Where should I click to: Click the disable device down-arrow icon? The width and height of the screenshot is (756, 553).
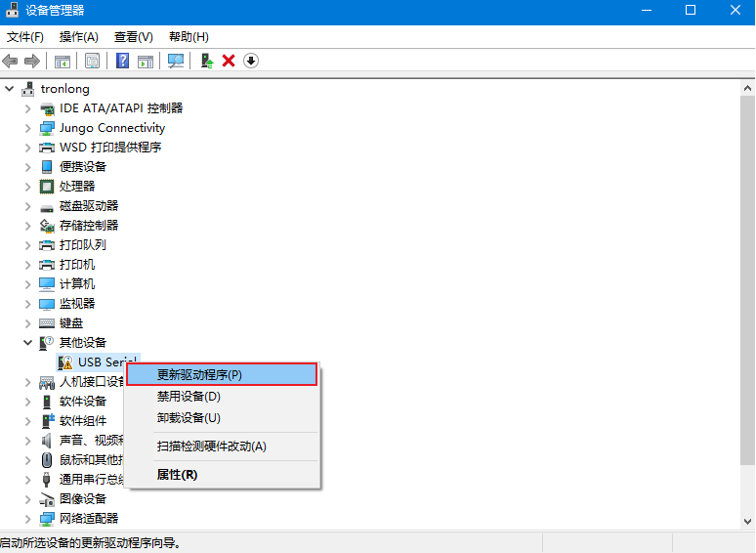[x=251, y=61]
